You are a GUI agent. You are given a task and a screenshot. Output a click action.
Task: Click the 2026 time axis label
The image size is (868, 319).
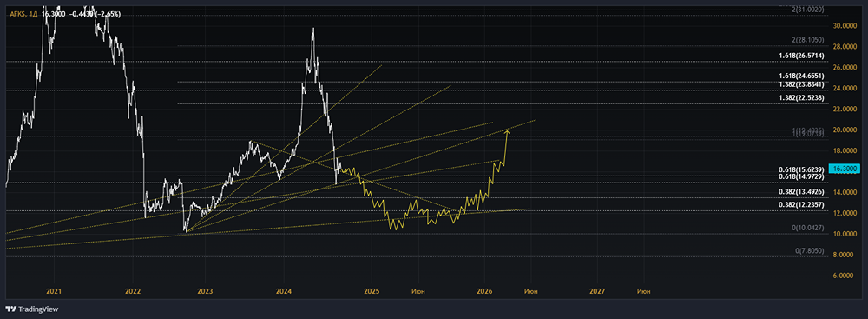click(x=484, y=291)
